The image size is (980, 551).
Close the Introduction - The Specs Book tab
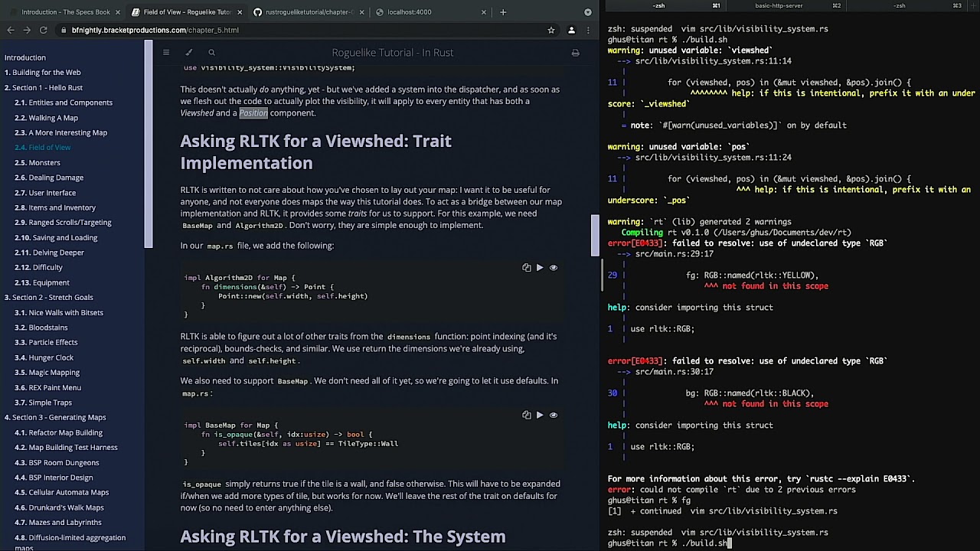click(x=118, y=12)
